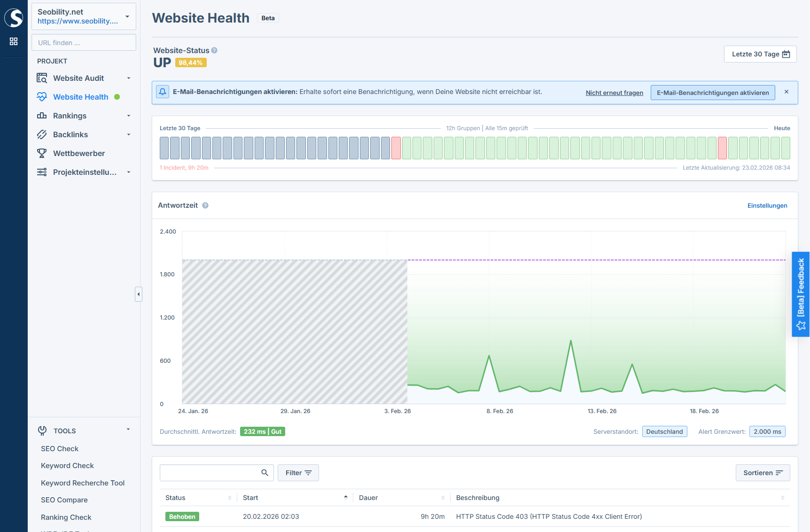The width and height of the screenshot is (810, 532).
Task: Click the Projekteinstellungen sliders icon
Action: pyautogui.click(x=42, y=172)
